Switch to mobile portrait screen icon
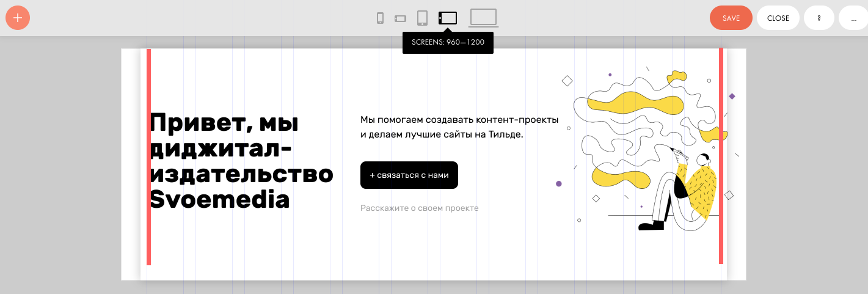The height and width of the screenshot is (294, 868). 380,18
